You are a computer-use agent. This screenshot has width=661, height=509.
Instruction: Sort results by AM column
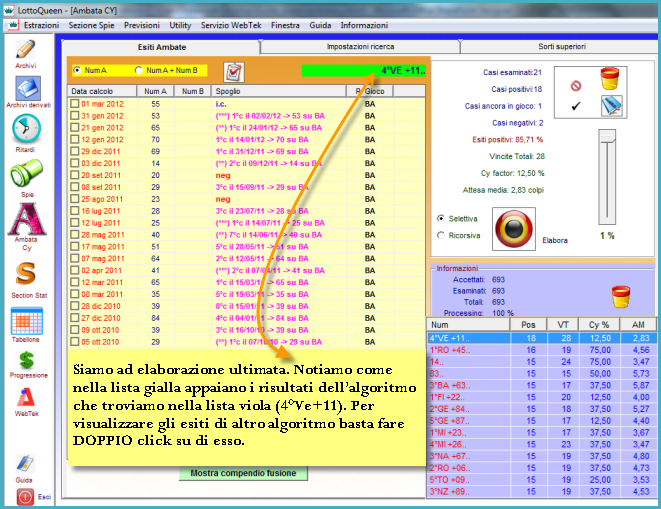click(x=638, y=325)
